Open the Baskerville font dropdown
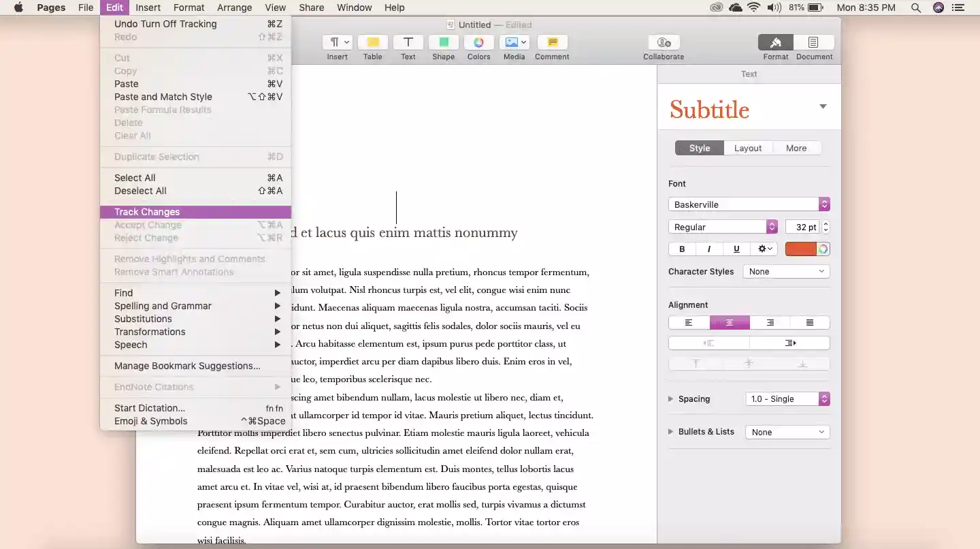This screenshot has width=980, height=549. pos(749,204)
